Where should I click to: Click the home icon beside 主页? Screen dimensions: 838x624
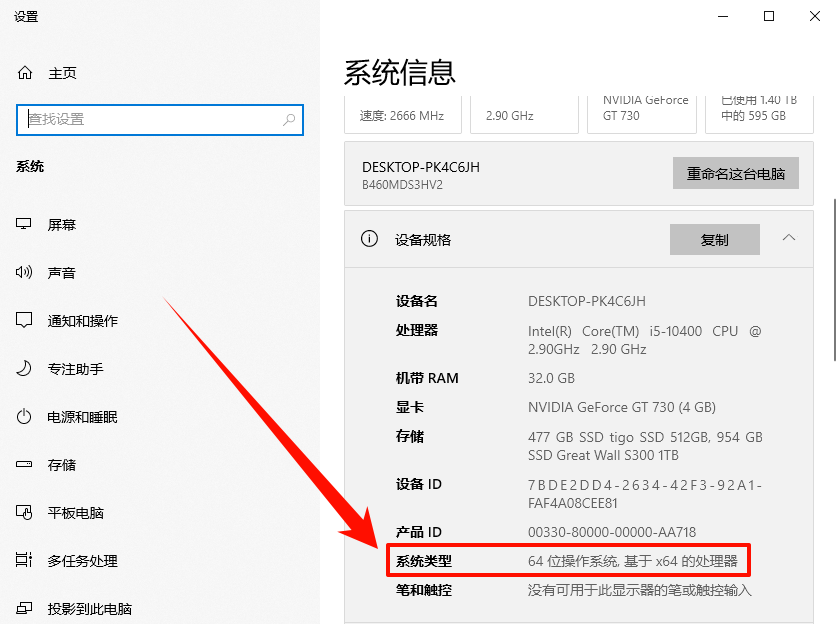click(x=25, y=73)
